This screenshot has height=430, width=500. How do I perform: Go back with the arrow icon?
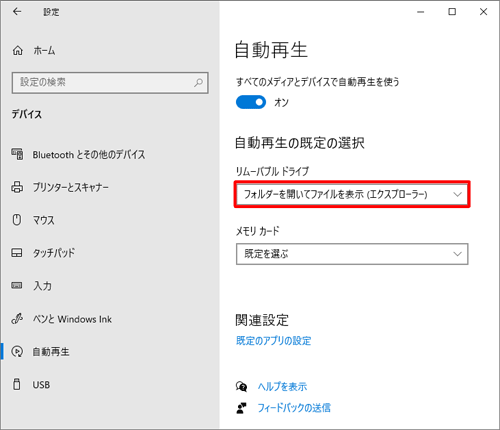point(17,12)
